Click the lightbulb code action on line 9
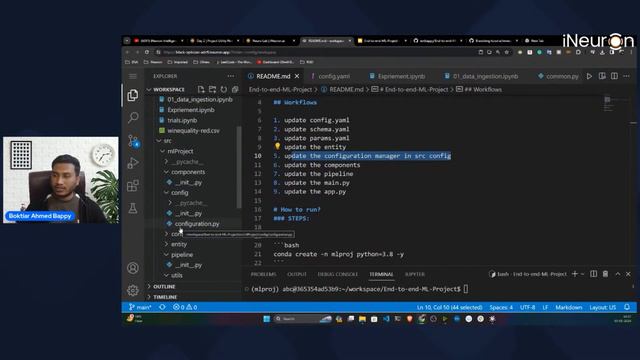Viewport: 640px width, 360px height. click(x=278, y=146)
